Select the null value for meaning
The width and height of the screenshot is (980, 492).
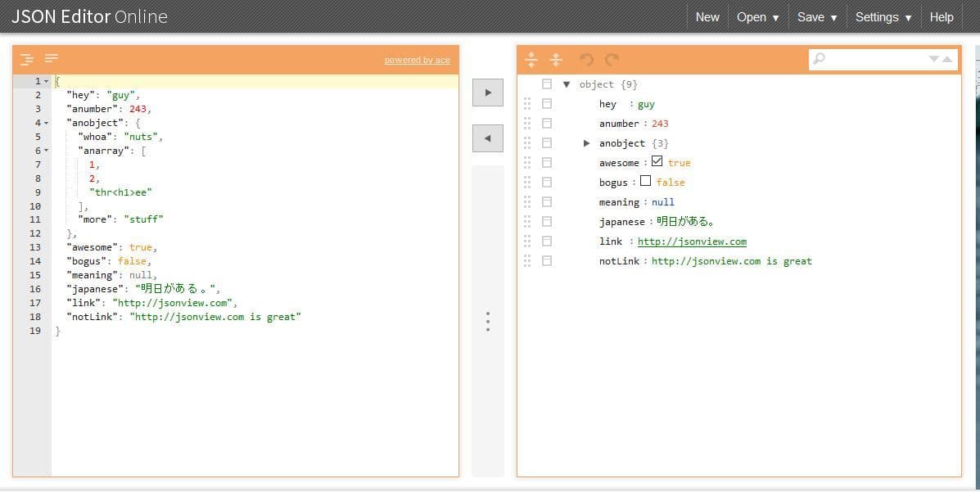(663, 202)
